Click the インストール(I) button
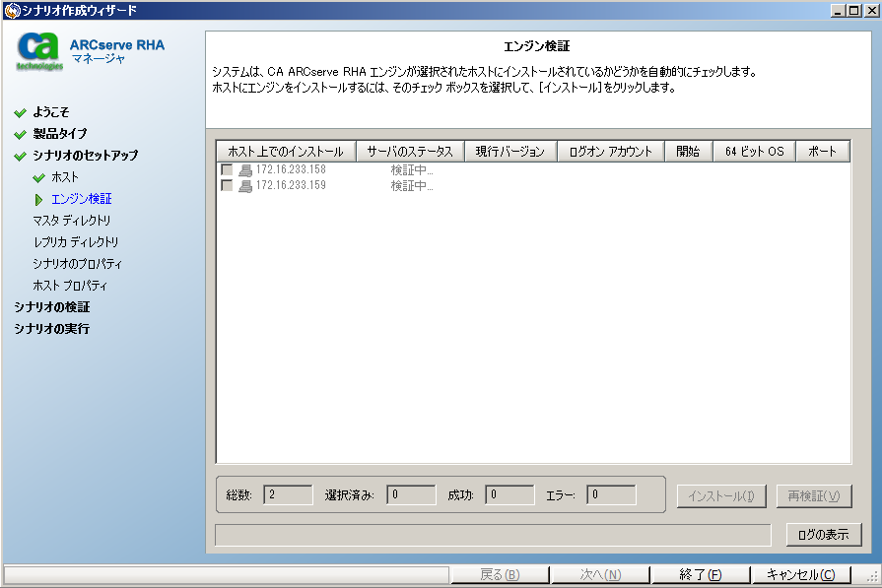This screenshot has width=882, height=588. [x=721, y=496]
